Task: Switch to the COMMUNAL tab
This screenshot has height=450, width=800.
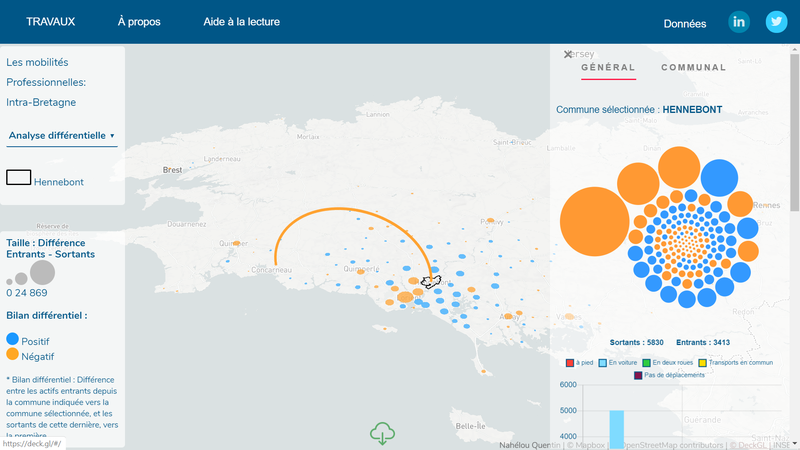Action: 693,68
